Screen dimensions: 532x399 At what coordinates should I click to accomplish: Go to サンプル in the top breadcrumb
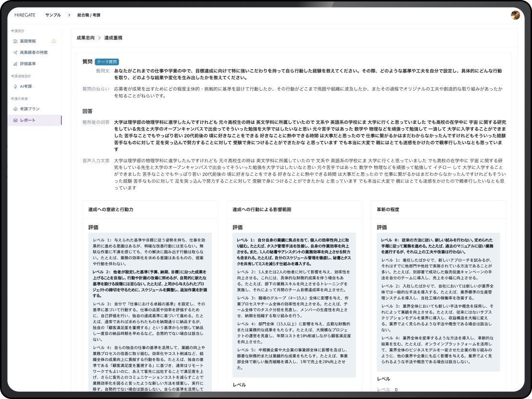pyautogui.click(x=53, y=15)
